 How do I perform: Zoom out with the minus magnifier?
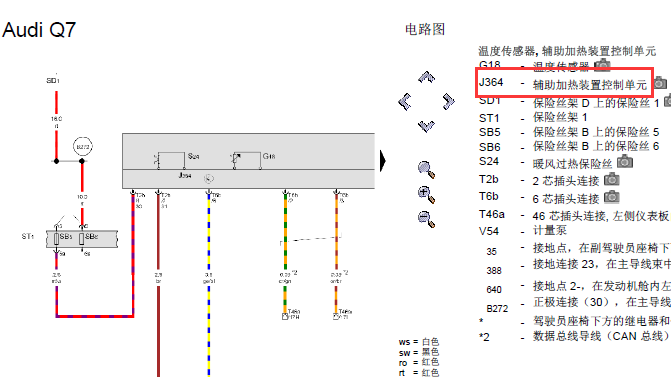pyautogui.click(x=426, y=220)
